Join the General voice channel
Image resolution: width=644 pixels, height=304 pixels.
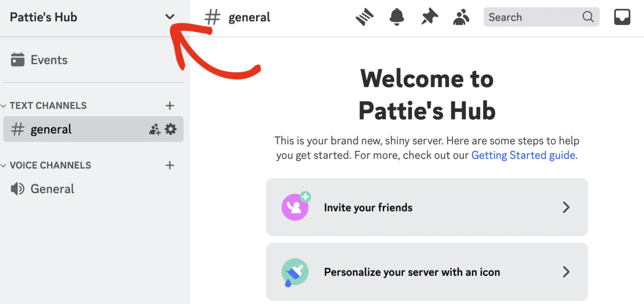(52, 189)
